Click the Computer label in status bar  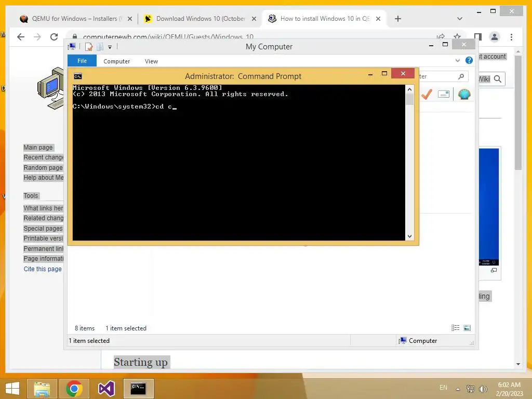tap(423, 341)
